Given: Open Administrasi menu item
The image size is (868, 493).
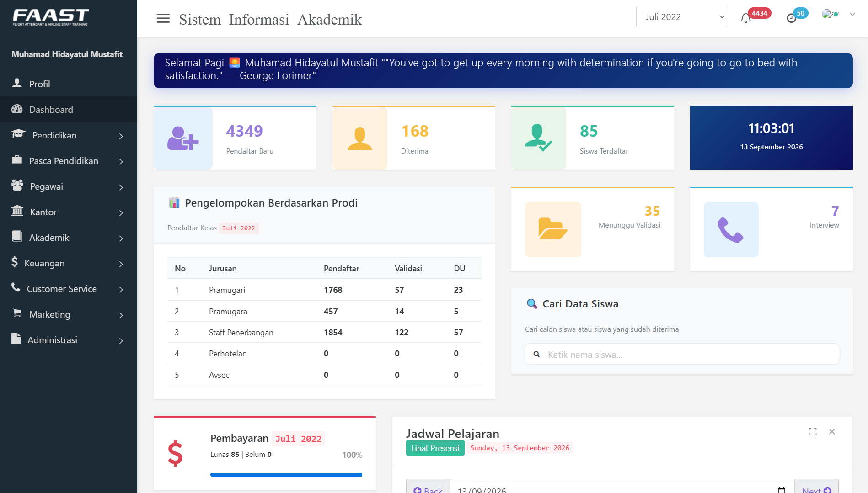Looking at the screenshot, I should click(69, 340).
